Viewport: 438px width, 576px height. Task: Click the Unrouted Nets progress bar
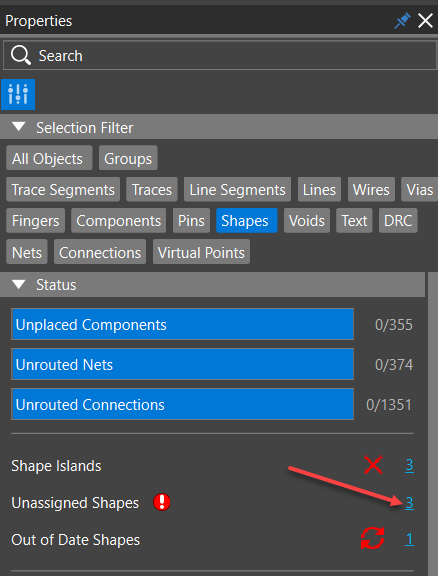(x=182, y=364)
